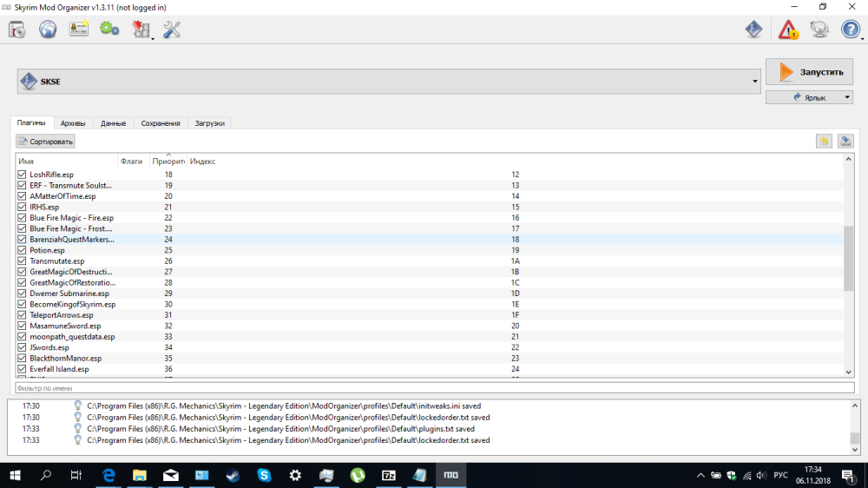Open Settings wrench and screwdriver icon
Image resolution: width=868 pixels, height=488 pixels.
172,30
